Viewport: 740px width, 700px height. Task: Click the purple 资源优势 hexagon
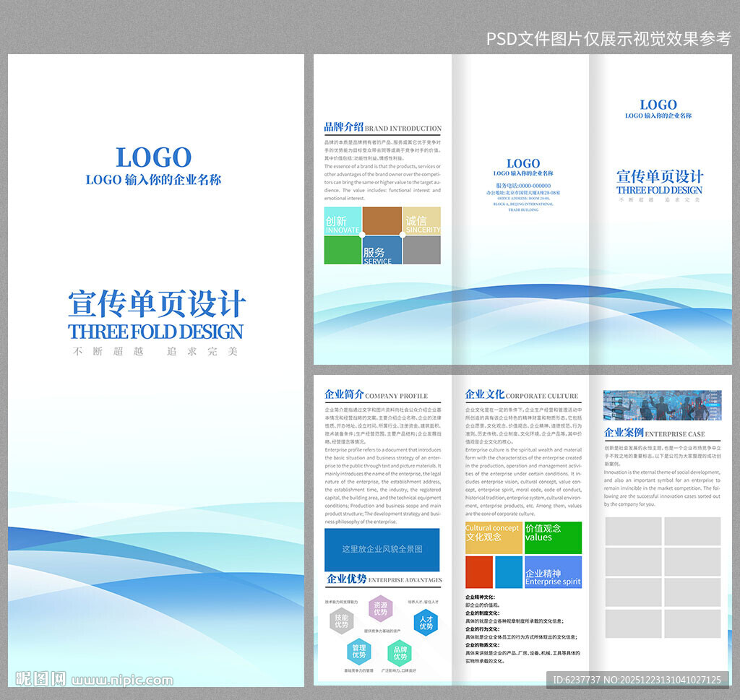coord(380,608)
